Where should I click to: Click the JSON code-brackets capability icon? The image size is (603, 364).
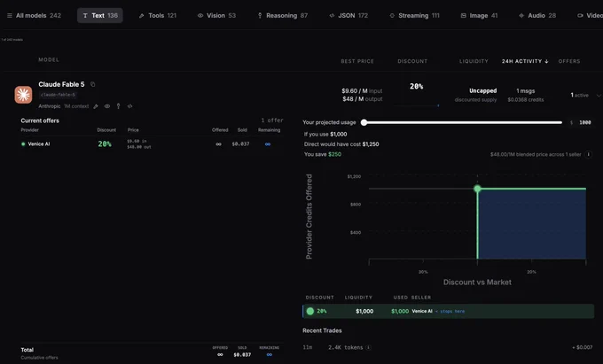tap(130, 106)
